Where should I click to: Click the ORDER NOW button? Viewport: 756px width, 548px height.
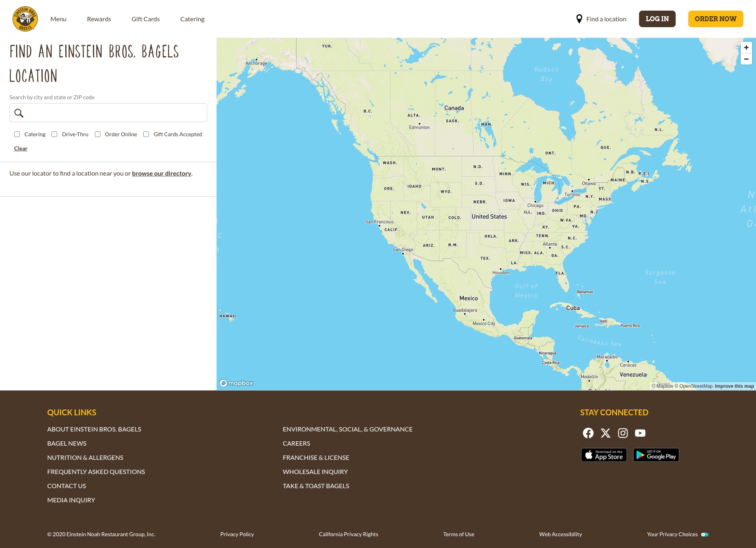coord(715,19)
